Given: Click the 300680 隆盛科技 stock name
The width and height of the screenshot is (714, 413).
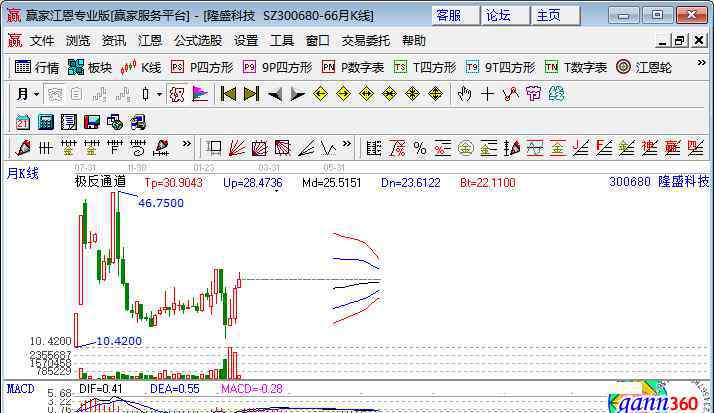Looking at the screenshot, I should pyautogui.click(x=658, y=182).
